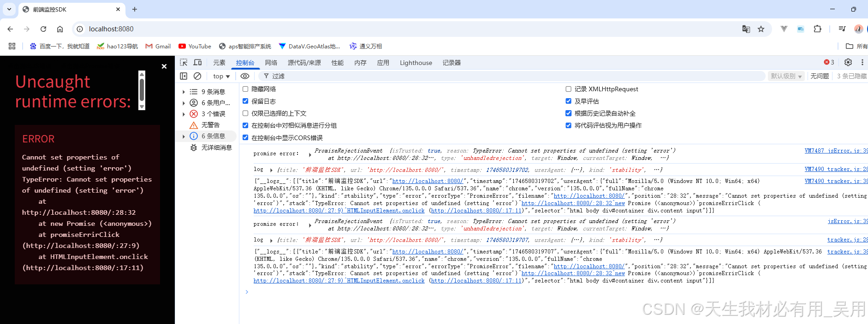The height and width of the screenshot is (324, 868).
Task: Open the 通义万相 bookmark
Action: [366, 46]
